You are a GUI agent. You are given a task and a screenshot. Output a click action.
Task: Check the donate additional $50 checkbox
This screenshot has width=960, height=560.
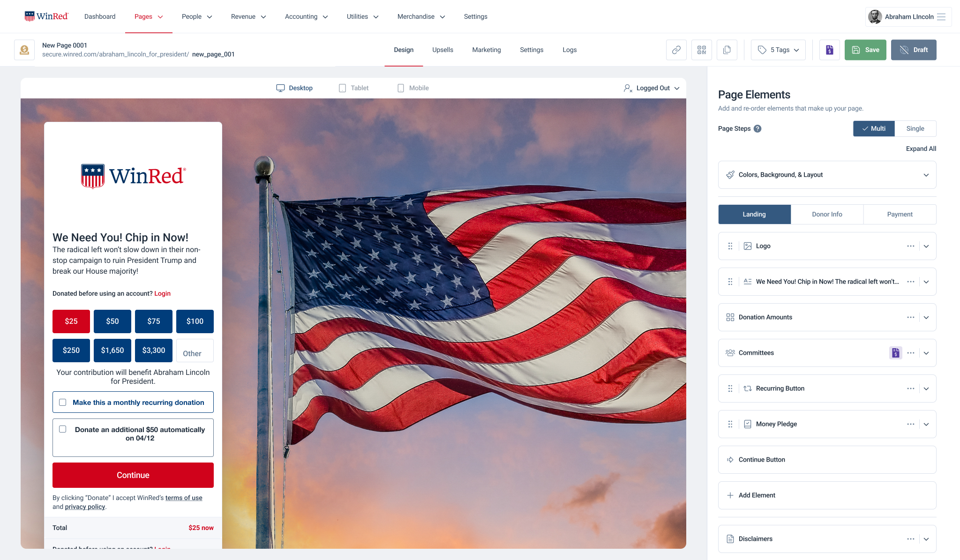(63, 429)
